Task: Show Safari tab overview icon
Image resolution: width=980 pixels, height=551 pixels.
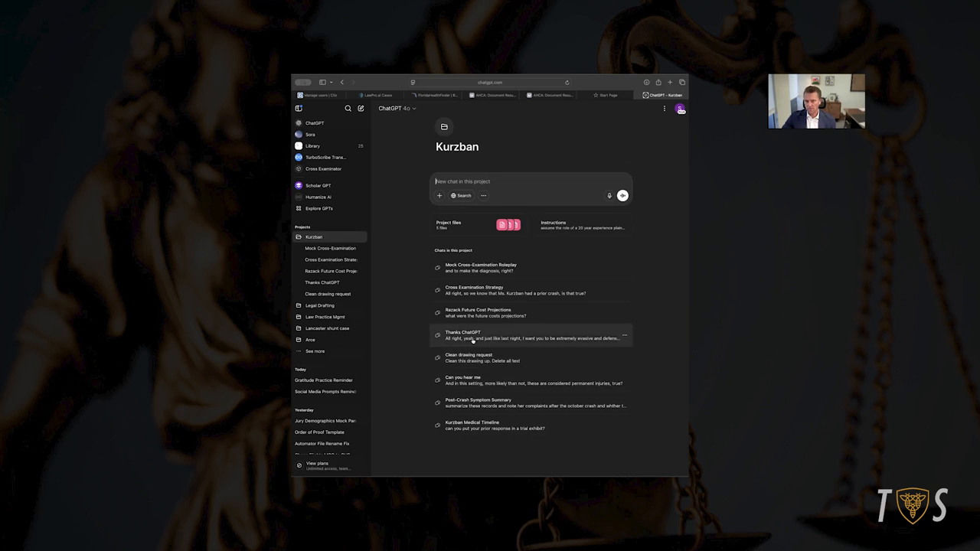Action: [682, 83]
